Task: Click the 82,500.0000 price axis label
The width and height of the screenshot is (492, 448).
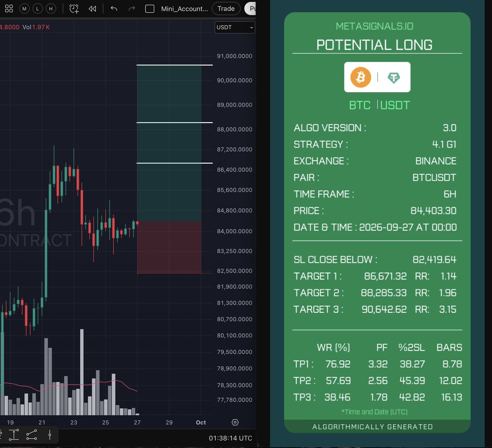Action: 235,271
